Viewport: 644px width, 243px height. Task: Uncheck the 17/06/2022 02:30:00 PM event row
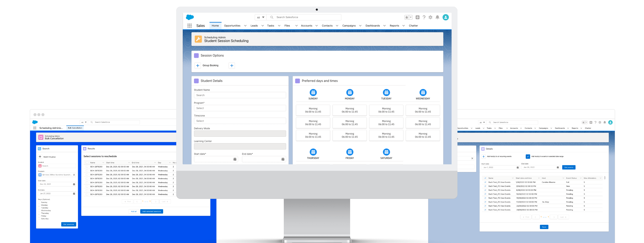485,202
